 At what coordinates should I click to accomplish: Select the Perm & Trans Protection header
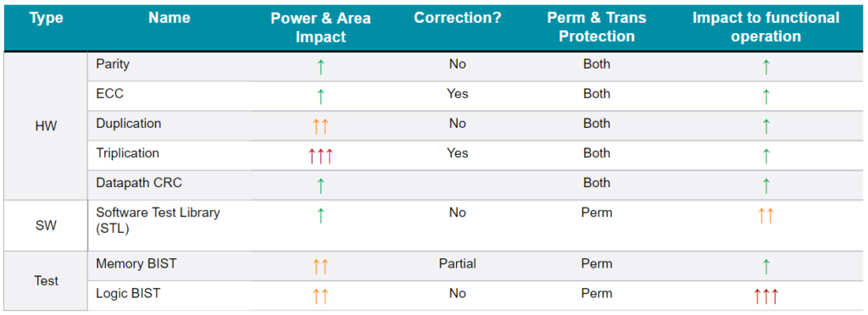(597, 27)
